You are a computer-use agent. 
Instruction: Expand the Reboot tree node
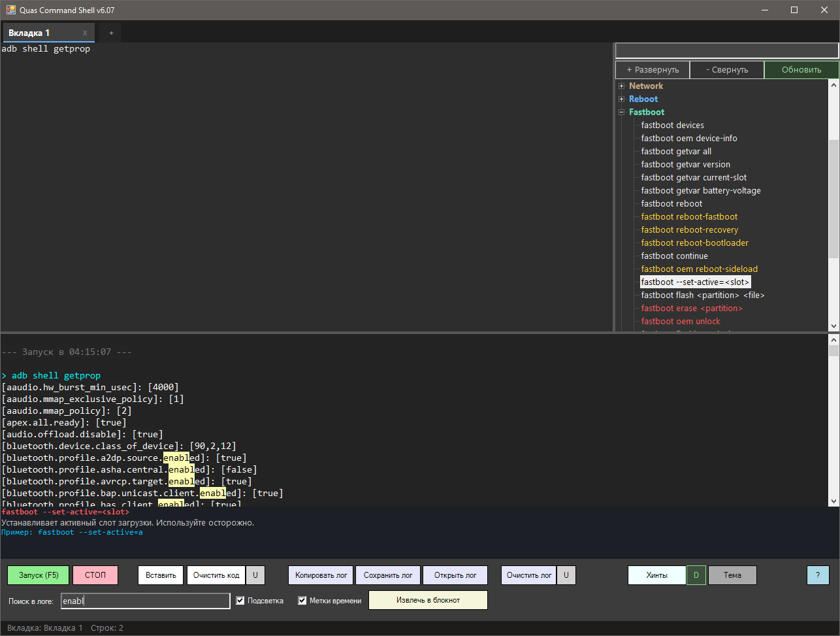622,99
